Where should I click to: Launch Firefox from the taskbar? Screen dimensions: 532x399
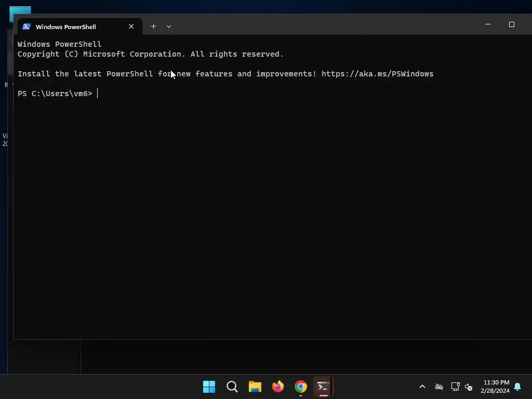pyautogui.click(x=278, y=387)
